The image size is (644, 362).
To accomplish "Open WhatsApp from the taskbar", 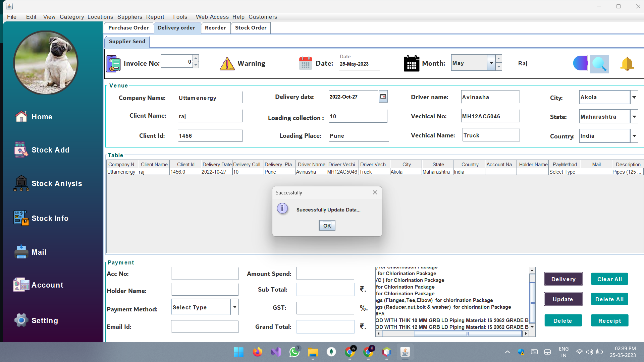I will click(294, 352).
